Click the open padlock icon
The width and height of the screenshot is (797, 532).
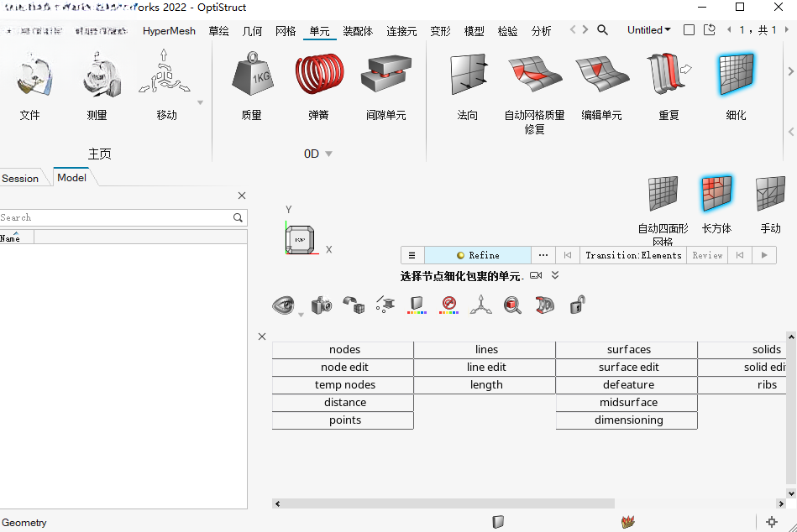[578, 305]
